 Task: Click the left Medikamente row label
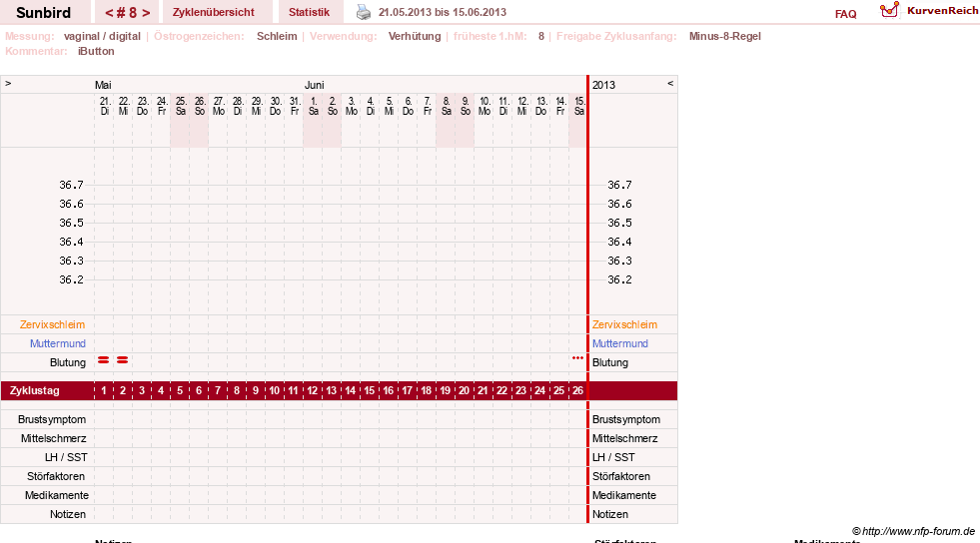(x=57, y=495)
